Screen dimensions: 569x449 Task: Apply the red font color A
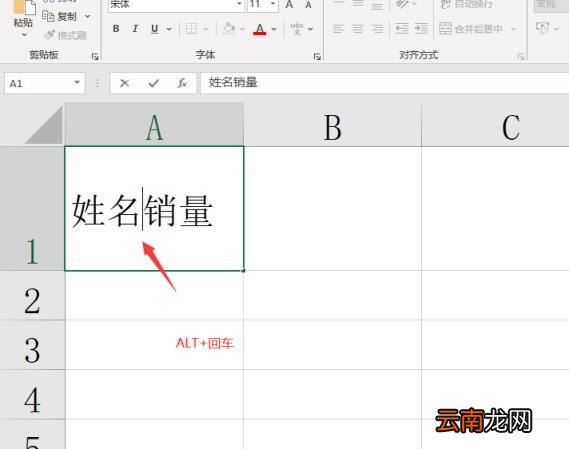(260, 29)
